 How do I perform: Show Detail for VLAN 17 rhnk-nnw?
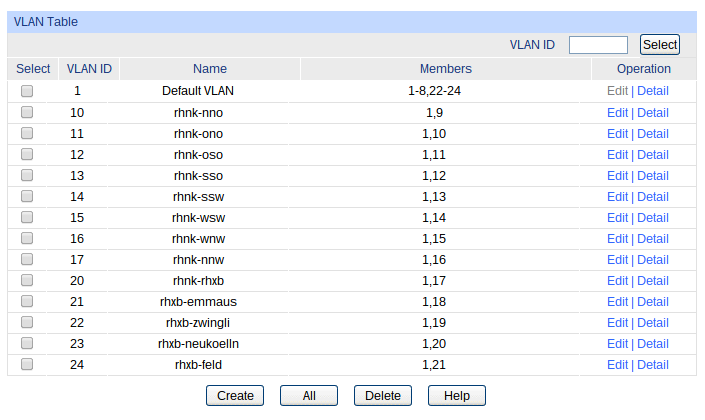(653, 259)
